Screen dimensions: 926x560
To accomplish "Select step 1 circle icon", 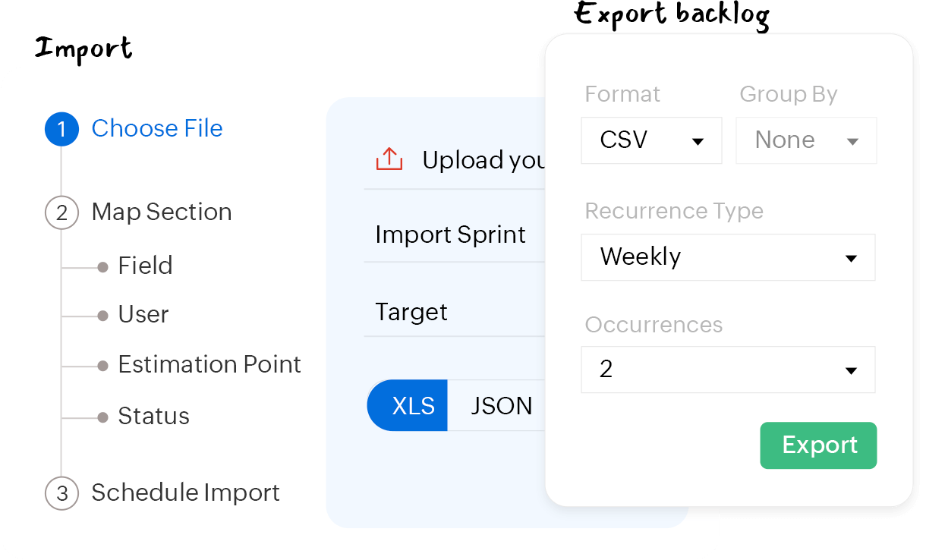I will 61,129.
